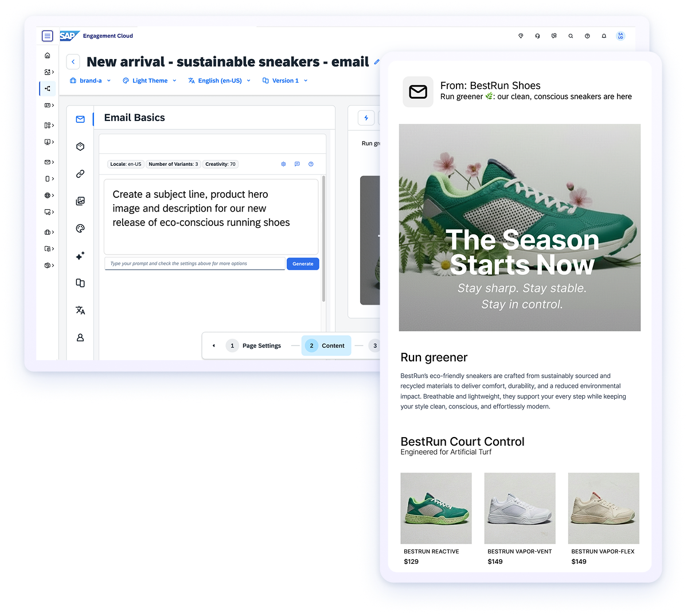Image resolution: width=687 pixels, height=616 pixels.
Task: Click the diamond icon in header
Action: (x=521, y=36)
